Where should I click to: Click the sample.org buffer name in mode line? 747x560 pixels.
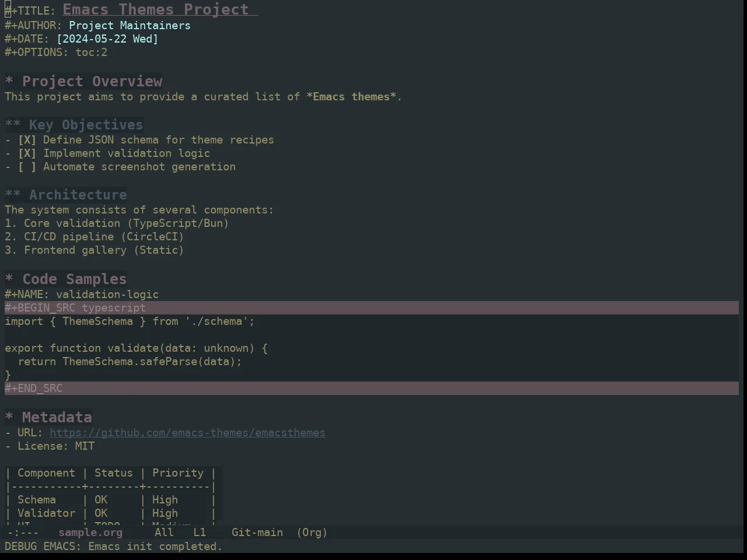click(x=90, y=533)
